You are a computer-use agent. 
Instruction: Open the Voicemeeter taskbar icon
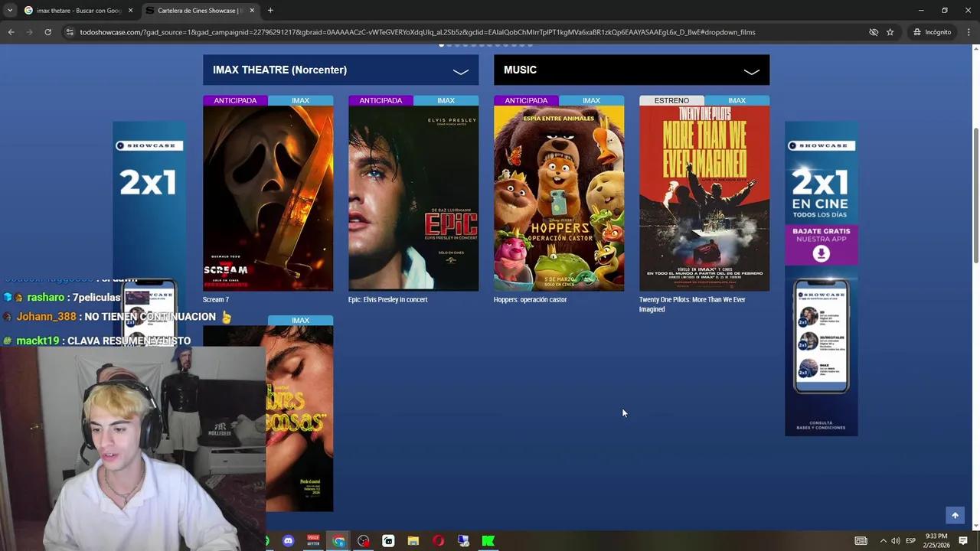(x=313, y=541)
